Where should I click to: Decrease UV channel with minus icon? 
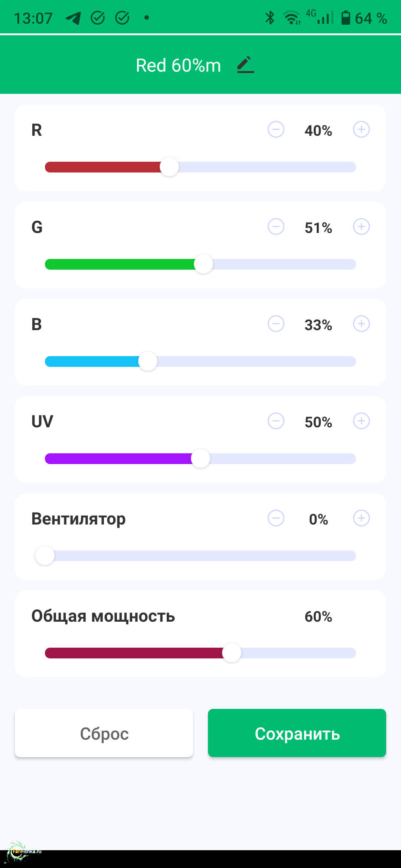[276, 421]
